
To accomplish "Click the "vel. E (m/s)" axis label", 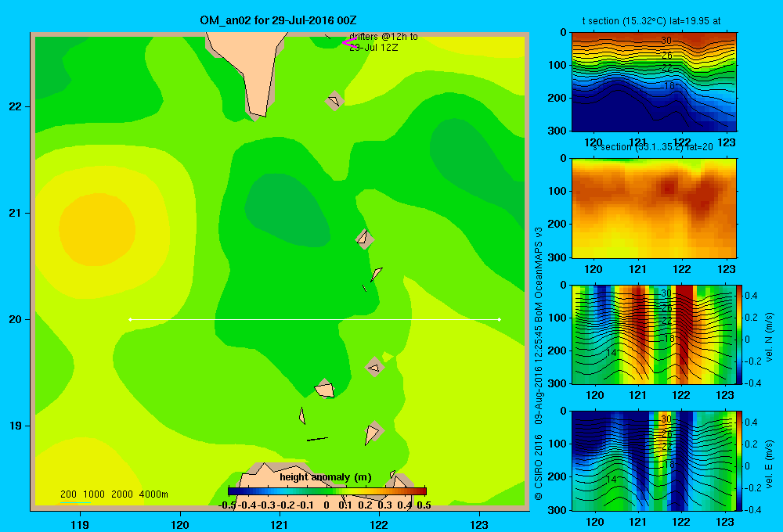I will 769,464.
